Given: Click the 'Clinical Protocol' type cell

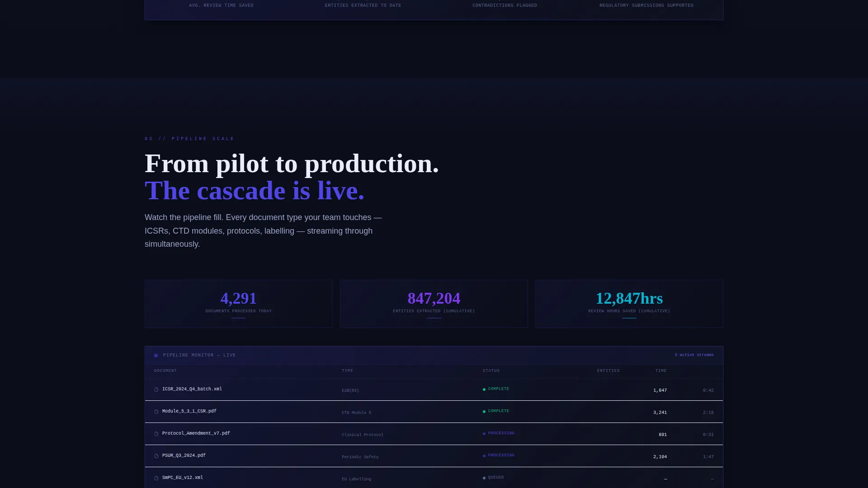Looking at the screenshot, I should tap(363, 435).
